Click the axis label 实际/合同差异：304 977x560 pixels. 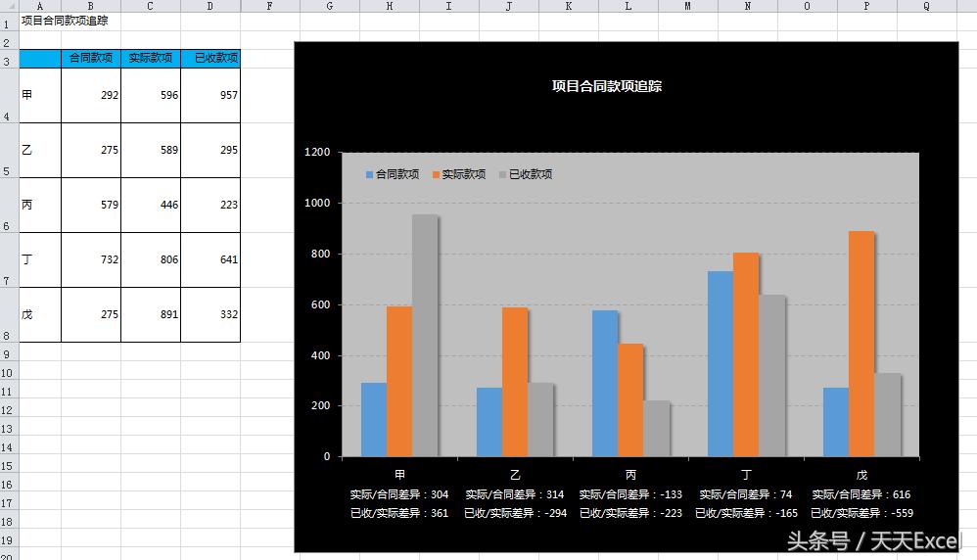399,494
